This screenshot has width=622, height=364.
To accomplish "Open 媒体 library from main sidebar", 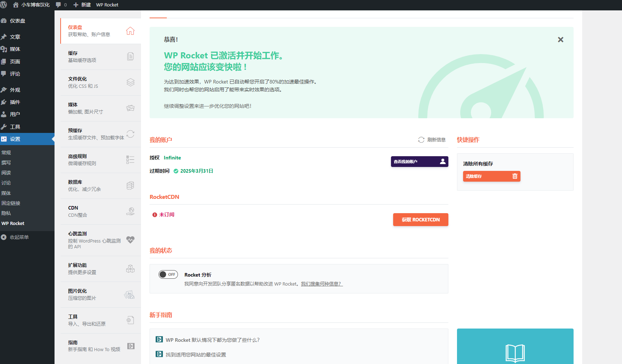I will (x=27, y=49).
